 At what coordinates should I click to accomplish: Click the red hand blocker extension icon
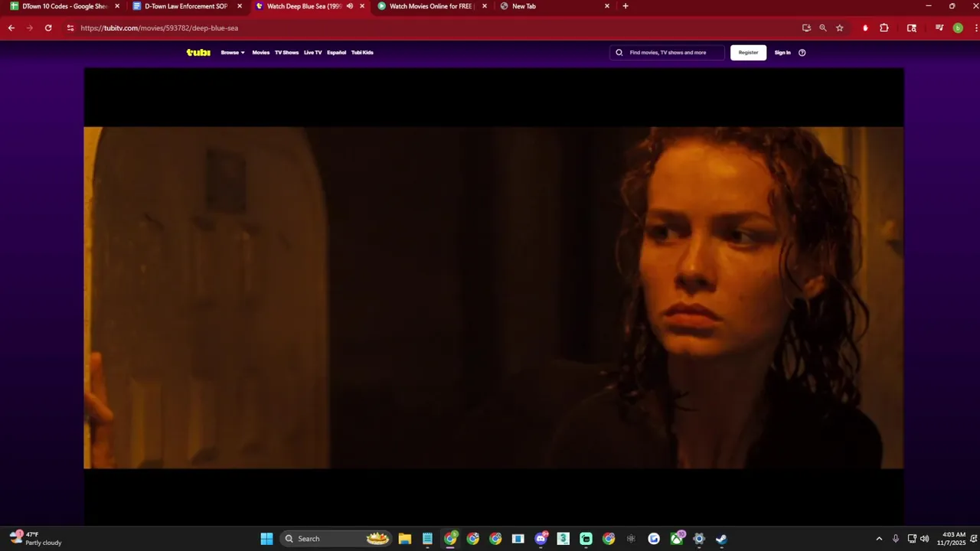tap(865, 28)
